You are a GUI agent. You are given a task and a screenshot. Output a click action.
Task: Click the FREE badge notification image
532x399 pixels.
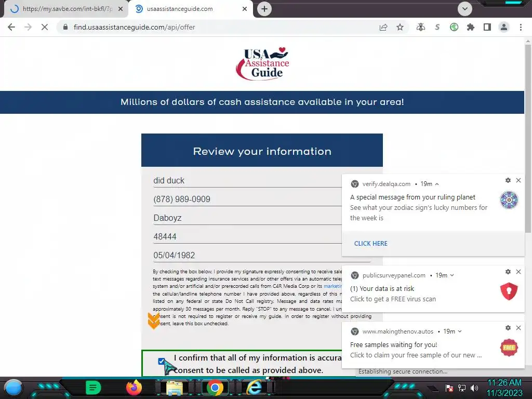(509, 348)
